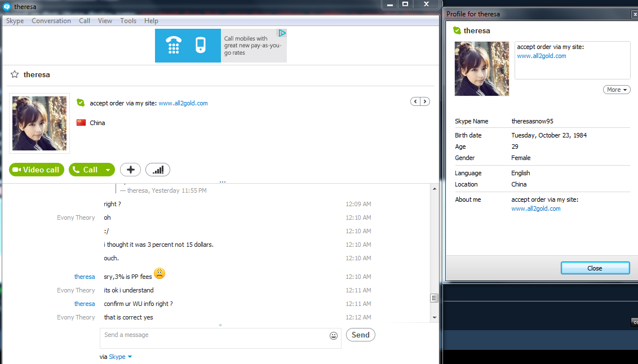Focus the Send a message input field

point(220,338)
